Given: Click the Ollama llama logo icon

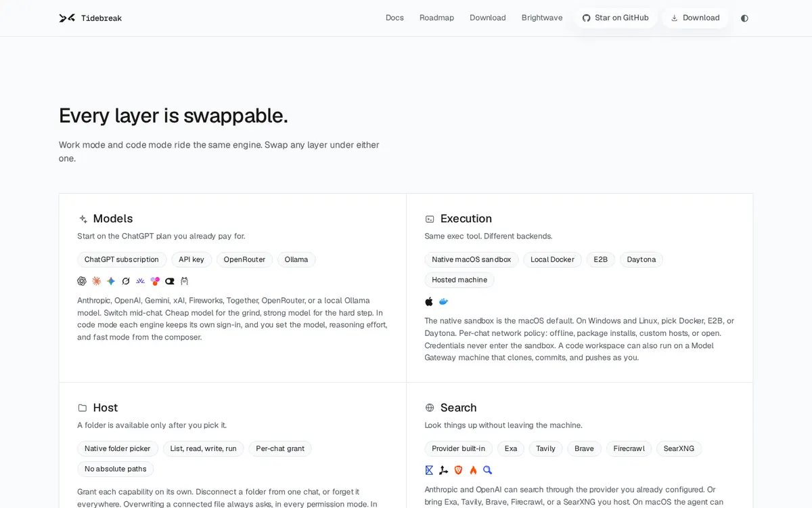Looking at the screenshot, I should coord(184,281).
